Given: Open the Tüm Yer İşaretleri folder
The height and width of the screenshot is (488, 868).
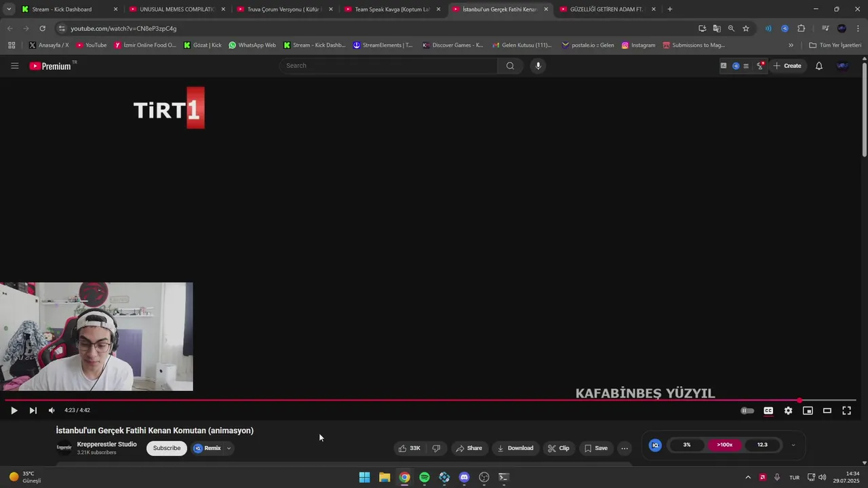Looking at the screenshot, I should pyautogui.click(x=835, y=45).
